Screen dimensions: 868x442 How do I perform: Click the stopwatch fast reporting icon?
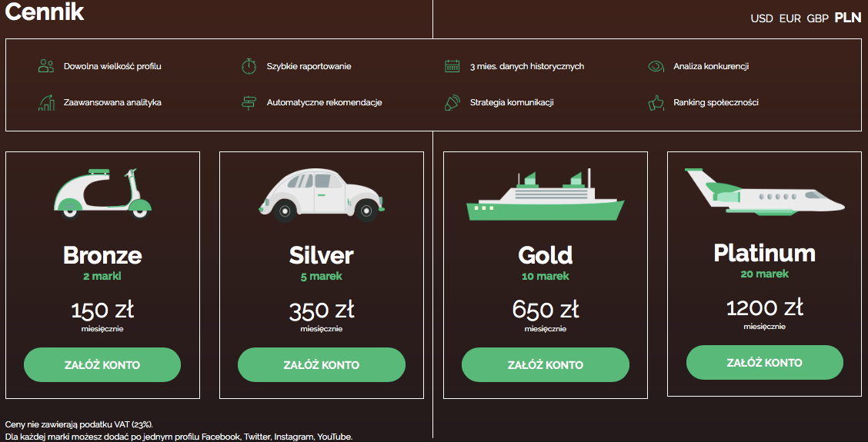point(249,66)
